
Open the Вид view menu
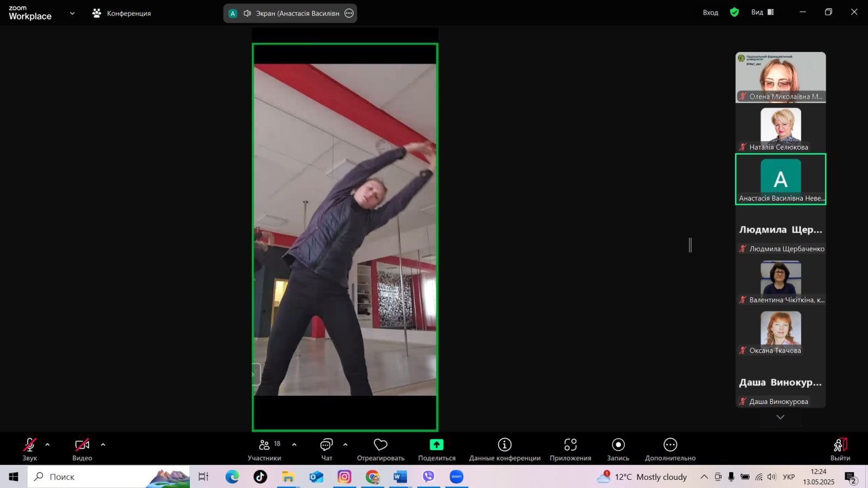763,12
